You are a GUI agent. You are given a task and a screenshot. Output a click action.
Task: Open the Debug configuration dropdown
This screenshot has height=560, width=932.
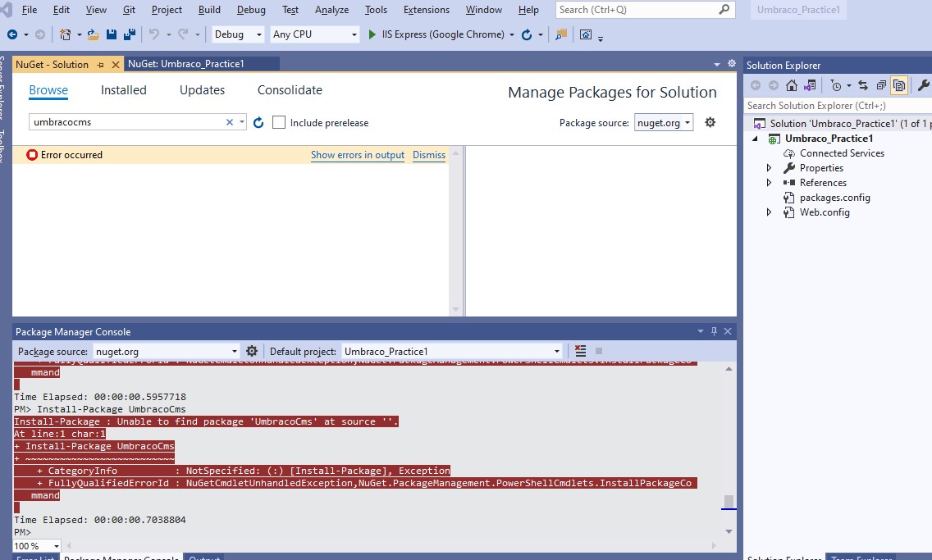(238, 34)
